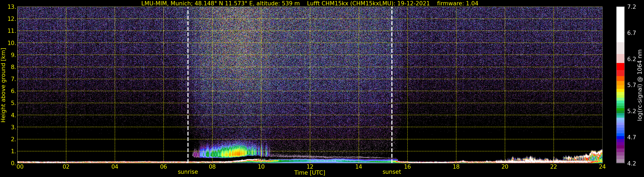Click the time axis tick '12'

pyautogui.click(x=310, y=167)
